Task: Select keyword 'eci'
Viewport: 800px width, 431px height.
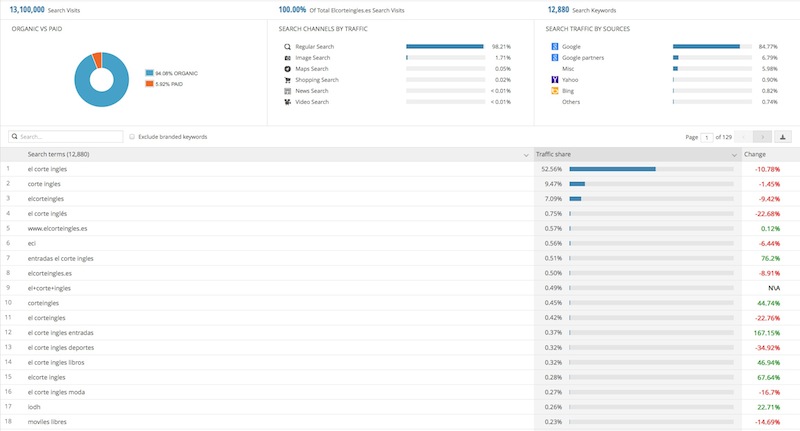Action: pyautogui.click(x=32, y=243)
